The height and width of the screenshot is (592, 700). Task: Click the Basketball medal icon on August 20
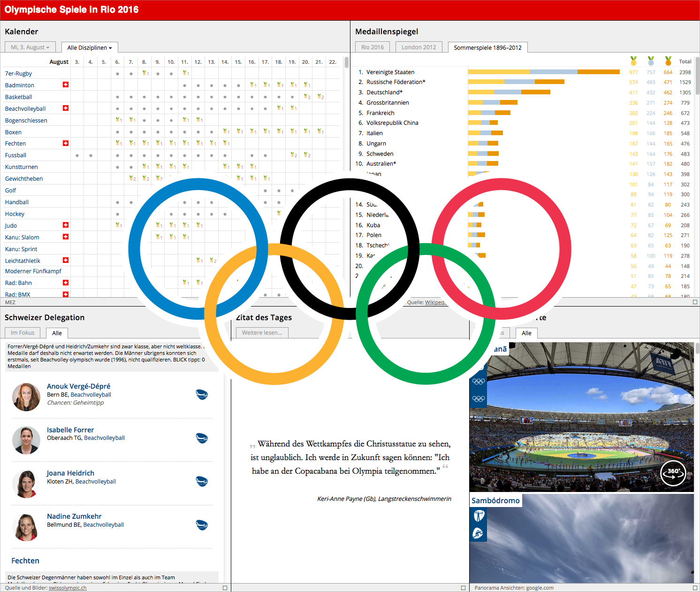pos(307,97)
